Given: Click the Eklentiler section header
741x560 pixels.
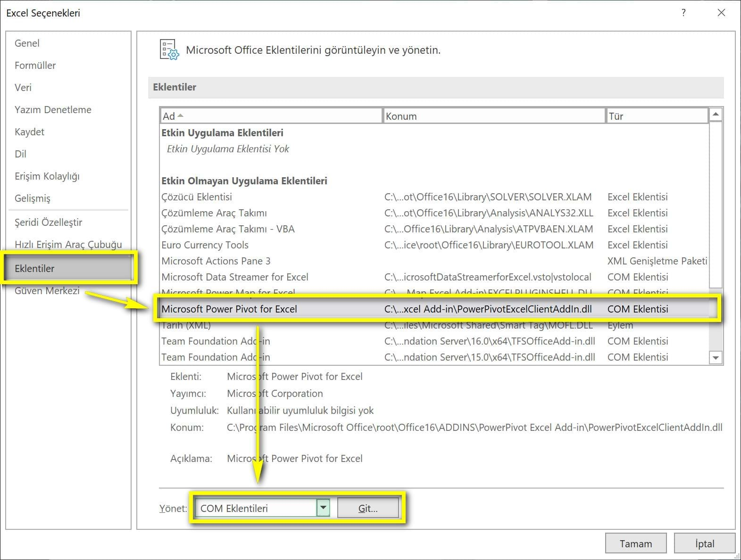Looking at the screenshot, I should 436,87.
